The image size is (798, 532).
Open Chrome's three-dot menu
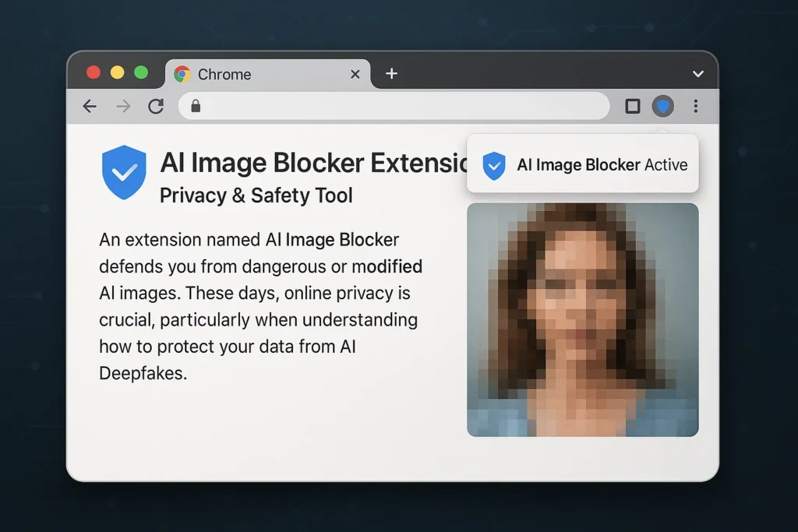click(695, 106)
